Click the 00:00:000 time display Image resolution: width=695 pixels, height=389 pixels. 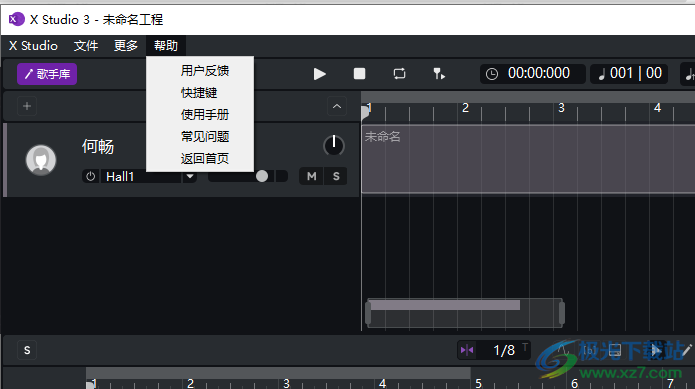pyautogui.click(x=539, y=73)
